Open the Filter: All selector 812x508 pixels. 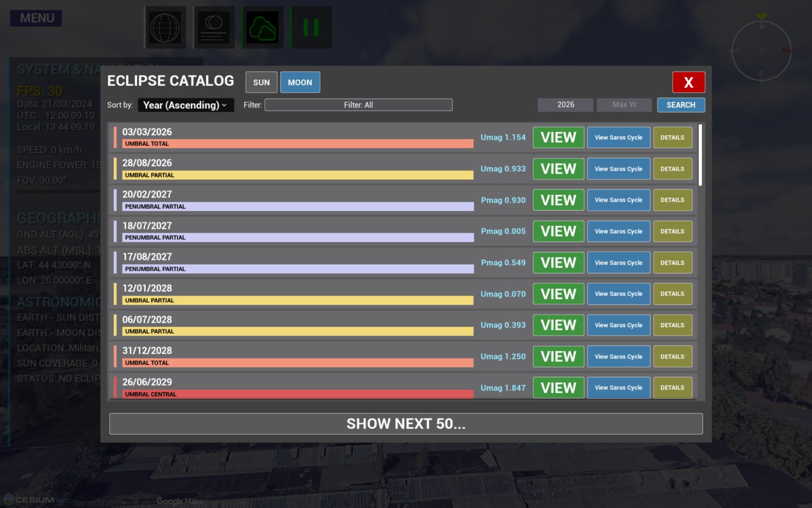point(358,105)
